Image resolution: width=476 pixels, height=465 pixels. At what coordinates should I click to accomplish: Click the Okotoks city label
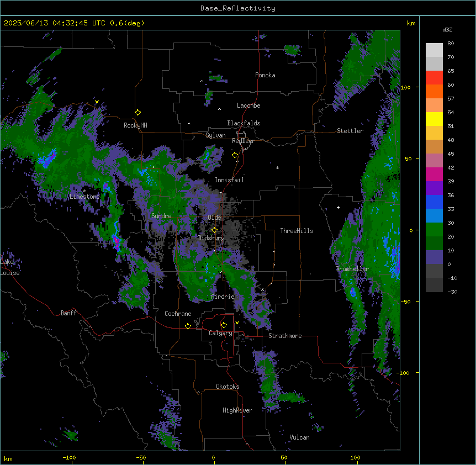click(x=228, y=387)
